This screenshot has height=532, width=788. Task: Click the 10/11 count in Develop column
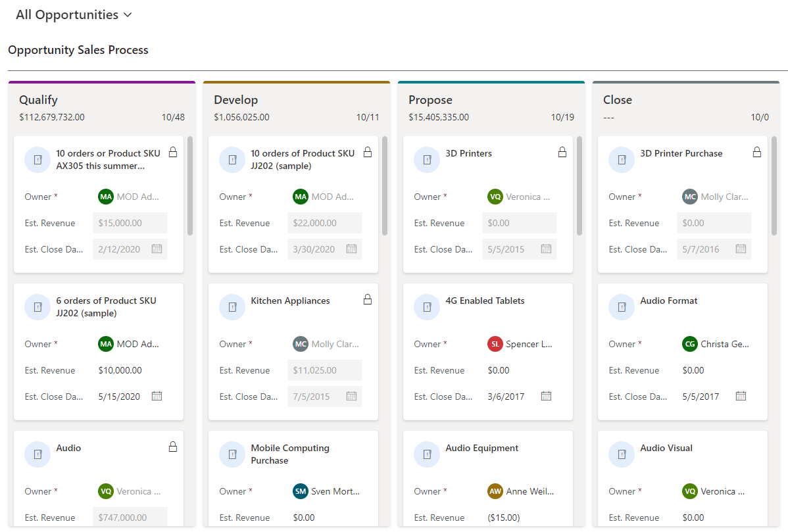click(x=368, y=117)
